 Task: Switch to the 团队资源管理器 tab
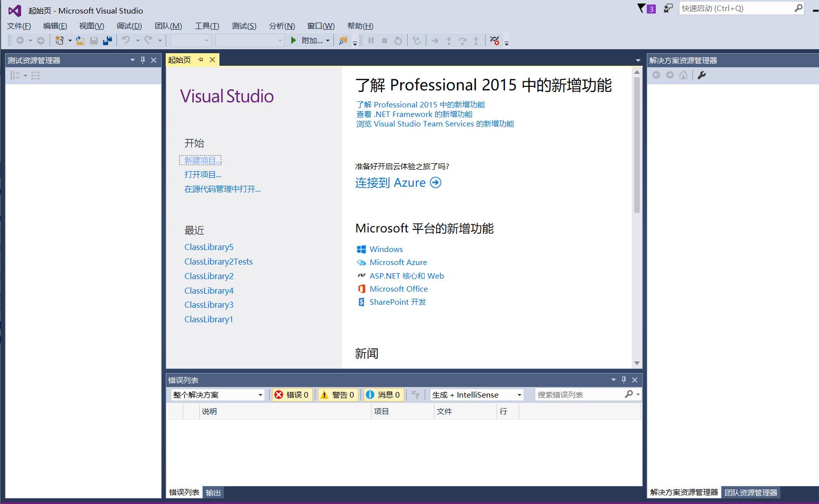(x=751, y=492)
